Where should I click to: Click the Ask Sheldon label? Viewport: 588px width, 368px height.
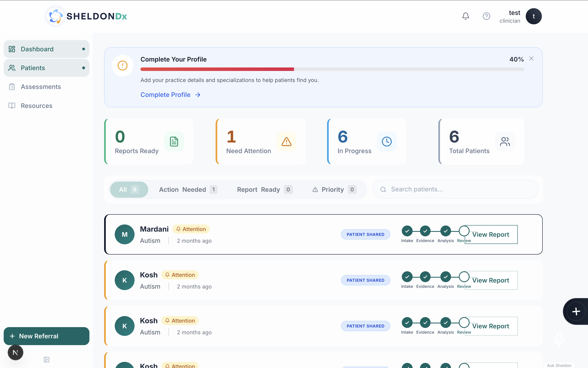coord(559,365)
